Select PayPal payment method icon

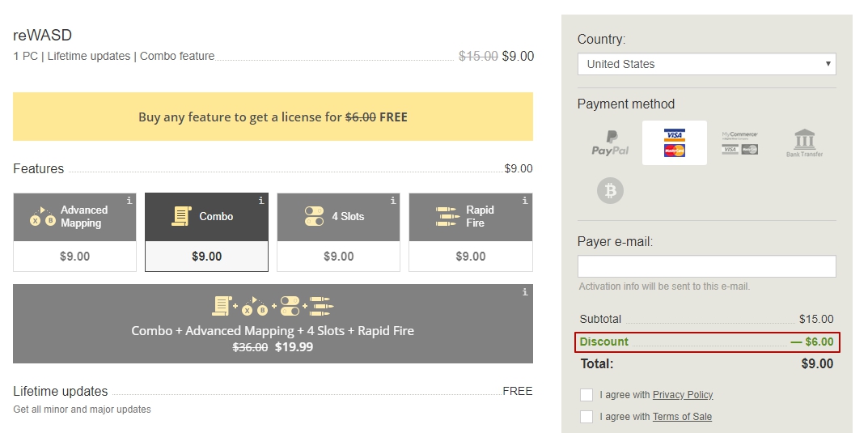[609, 143]
